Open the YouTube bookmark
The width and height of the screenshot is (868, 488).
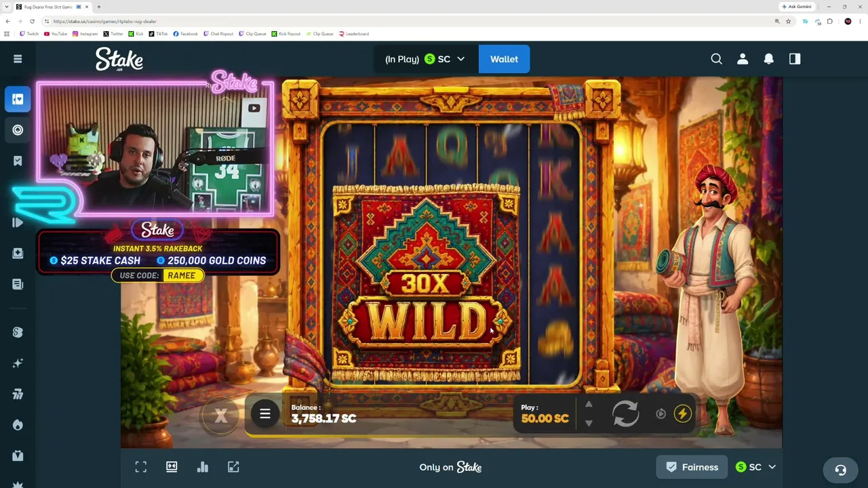[x=56, y=33]
